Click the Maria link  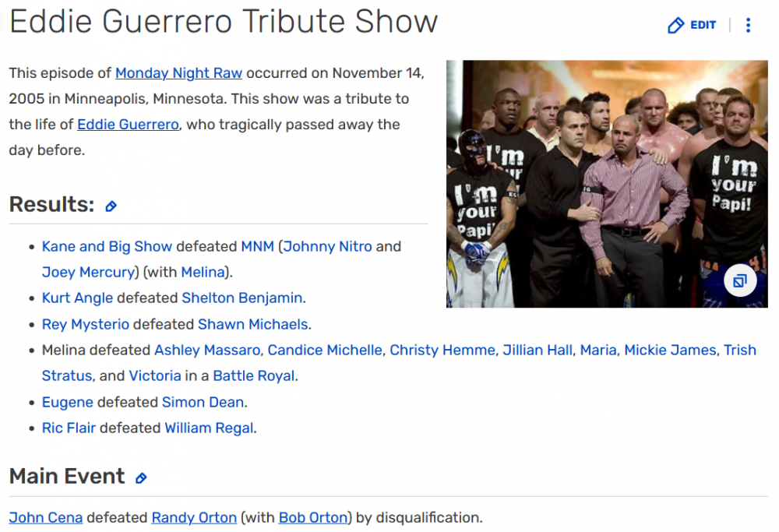(598, 351)
